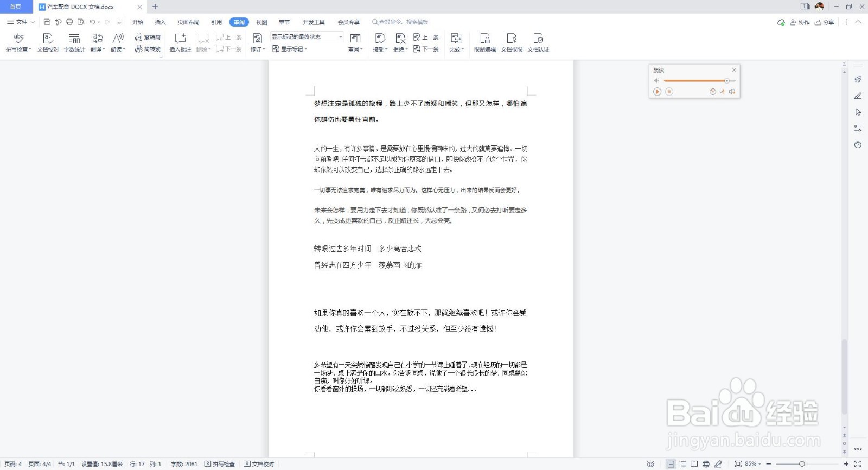Viewport: 868px width, 470px height.
Task: Stop the 朗读 reading playback
Action: (x=669, y=92)
